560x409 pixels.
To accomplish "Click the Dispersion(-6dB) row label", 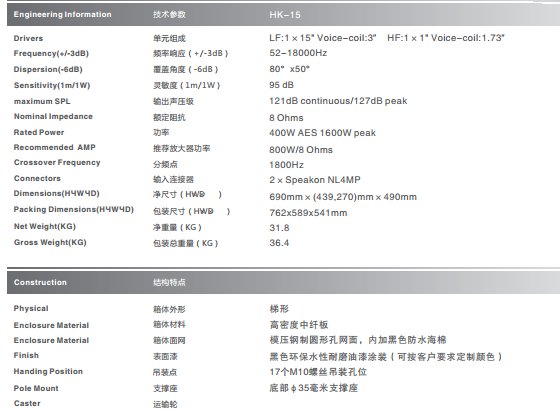I will click(x=48, y=69).
